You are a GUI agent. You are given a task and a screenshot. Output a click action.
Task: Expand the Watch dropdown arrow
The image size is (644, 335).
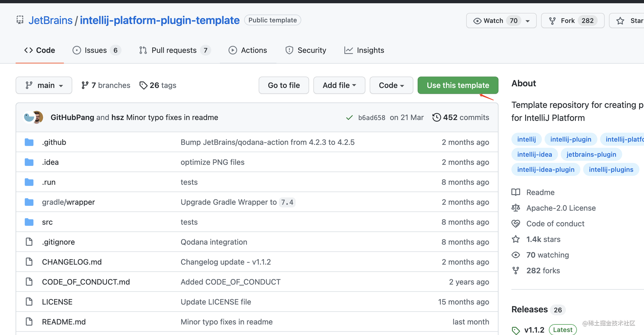coord(528,21)
